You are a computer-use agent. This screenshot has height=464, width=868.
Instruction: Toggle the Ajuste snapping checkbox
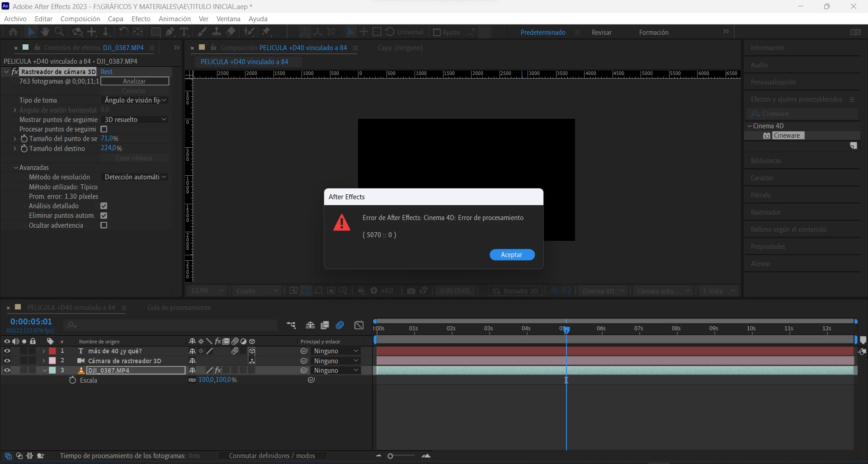[x=437, y=32]
